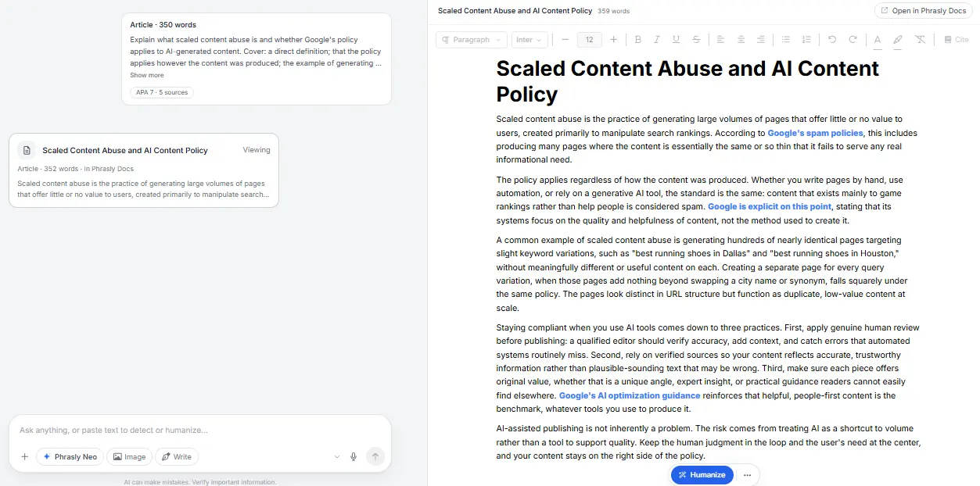Select the Phrasly Neo model button
The height and width of the screenshot is (486, 980).
[70, 457]
